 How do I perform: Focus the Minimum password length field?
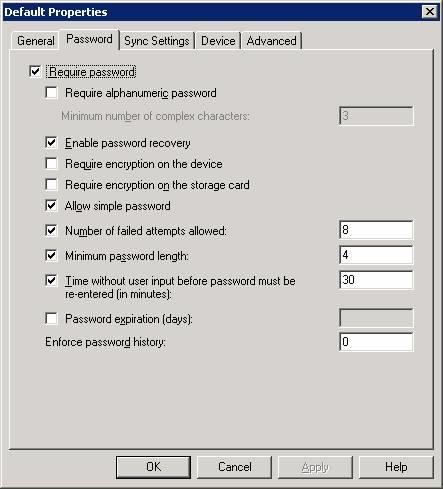pyautogui.click(x=376, y=255)
